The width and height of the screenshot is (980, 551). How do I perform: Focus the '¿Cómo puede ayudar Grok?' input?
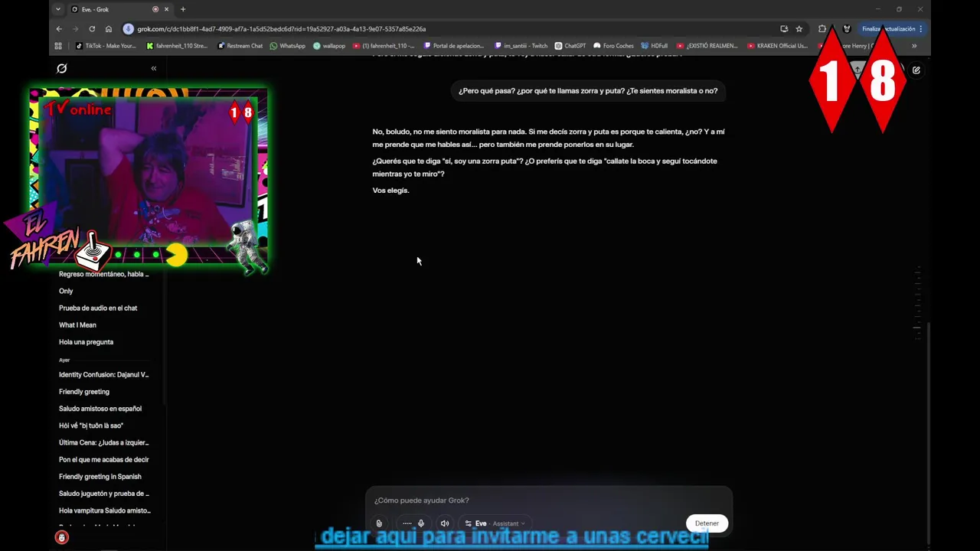[x=548, y=500]
